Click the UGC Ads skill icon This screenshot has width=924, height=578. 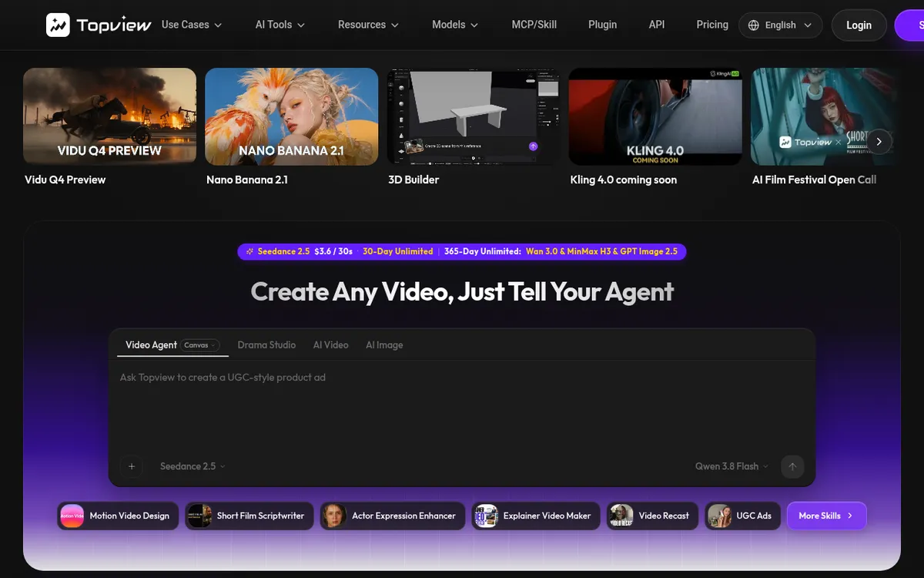click(719, 516)
